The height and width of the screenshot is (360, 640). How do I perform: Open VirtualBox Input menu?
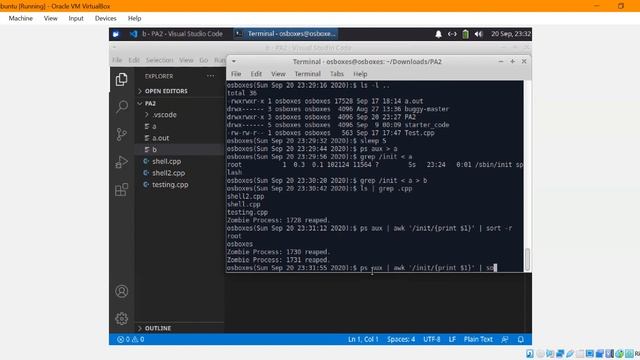(x=76, y=18)
